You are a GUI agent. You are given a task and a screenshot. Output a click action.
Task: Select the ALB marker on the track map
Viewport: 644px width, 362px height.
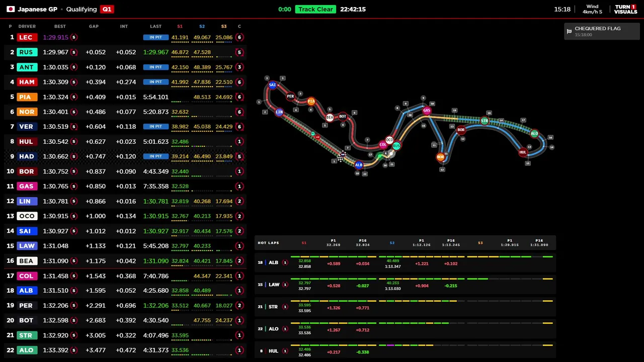[359, 165]
